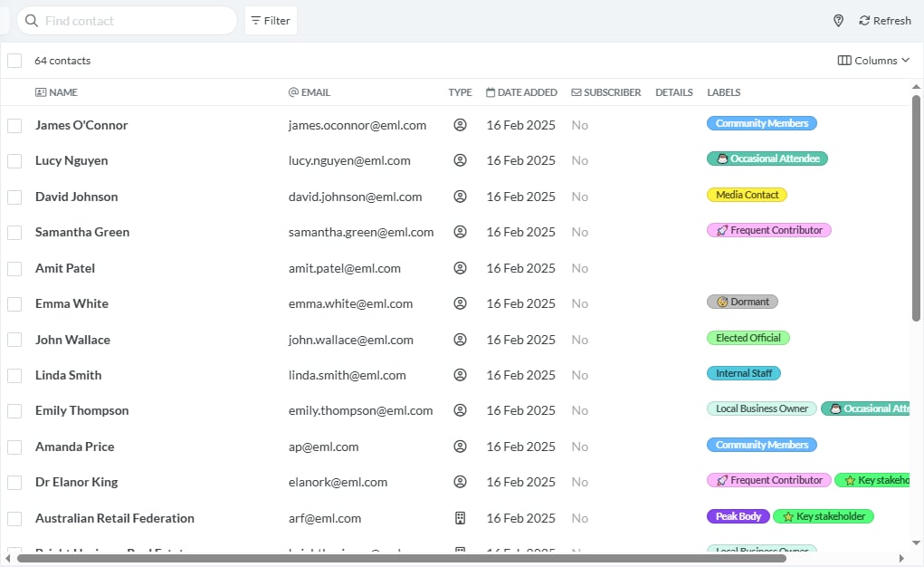Click the LABELS column header
The image size is (924, 567).
(x=724, y=92)
